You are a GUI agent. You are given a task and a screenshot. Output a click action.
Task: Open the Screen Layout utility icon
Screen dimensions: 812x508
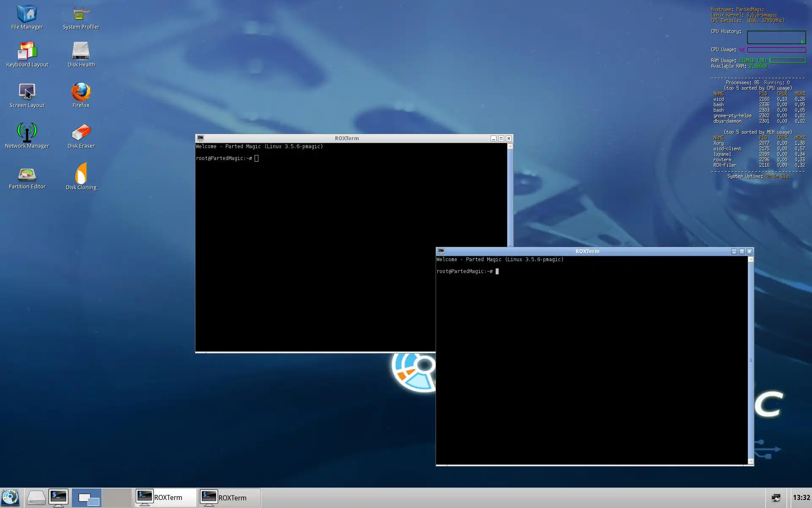pos(27,91)
